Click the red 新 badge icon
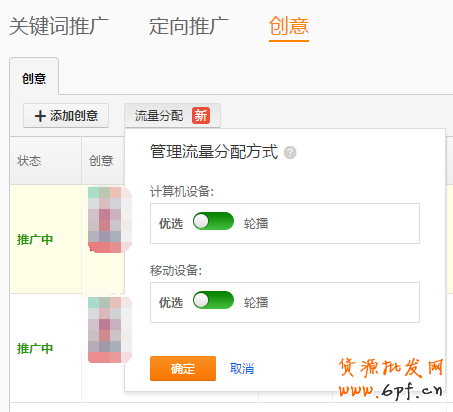Viewport: 453px width, 412px height. click(201, 116)
